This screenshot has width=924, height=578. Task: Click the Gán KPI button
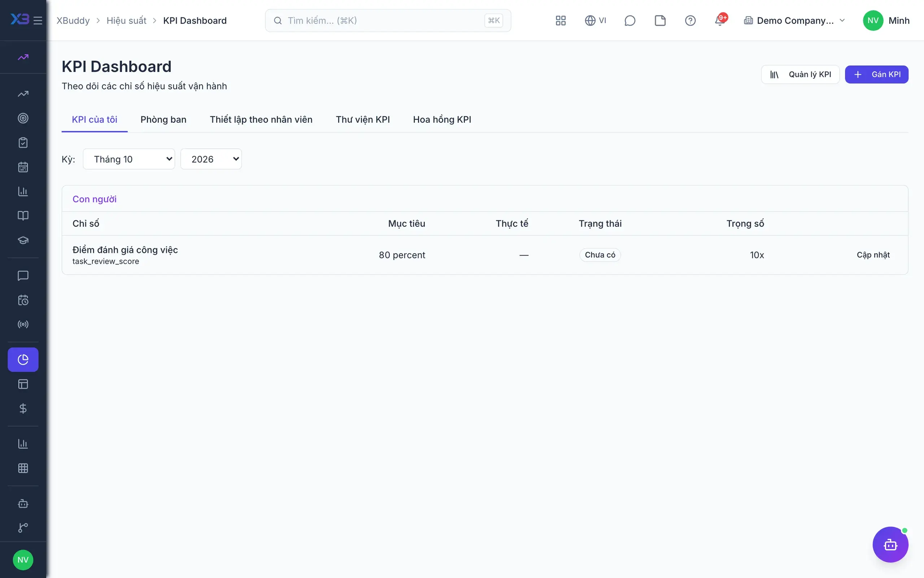coord(876,74)
